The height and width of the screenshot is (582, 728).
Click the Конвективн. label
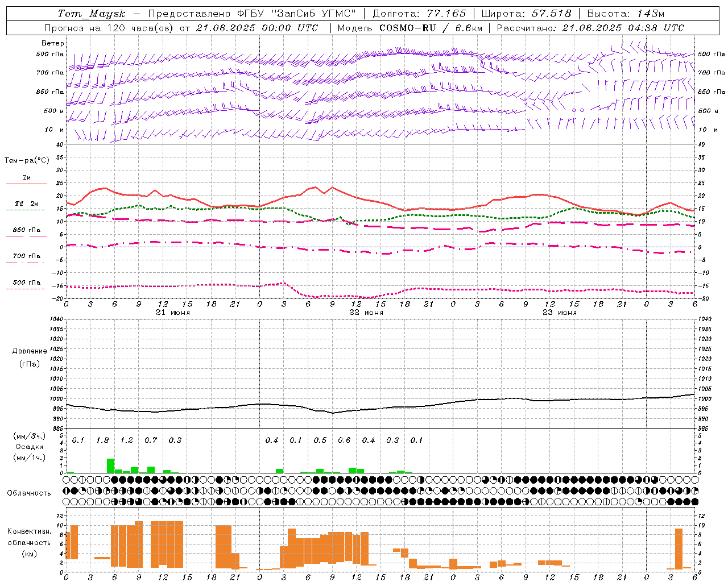[30, 531]
